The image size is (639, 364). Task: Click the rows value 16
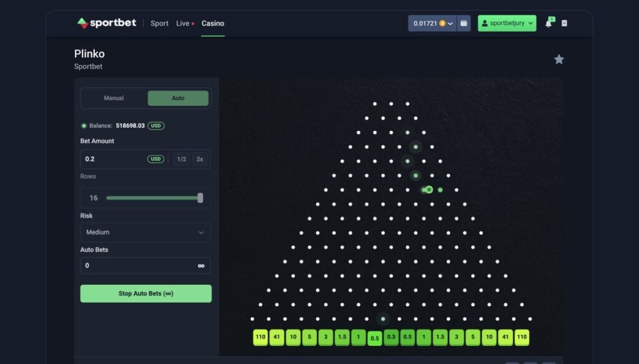coord(94,198)
